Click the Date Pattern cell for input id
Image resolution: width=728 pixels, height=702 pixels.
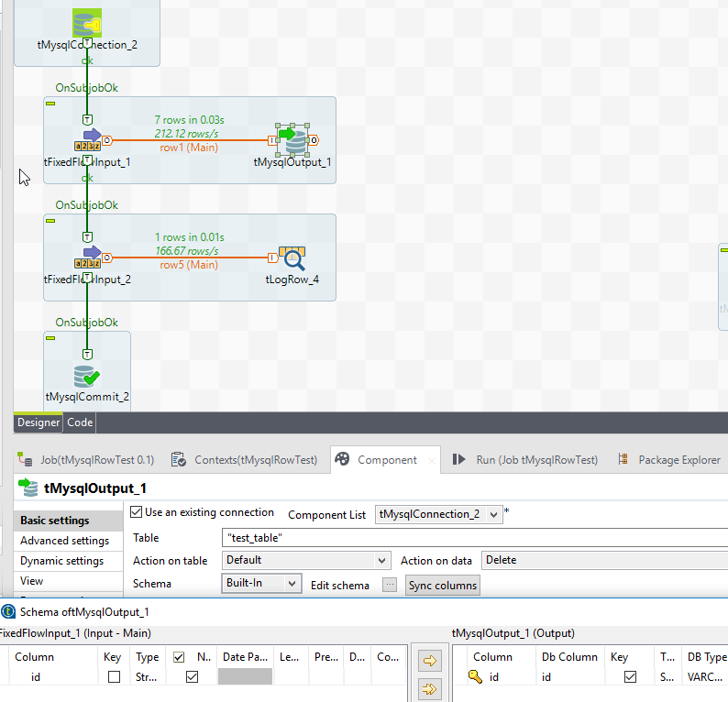(x=245, y=676)
